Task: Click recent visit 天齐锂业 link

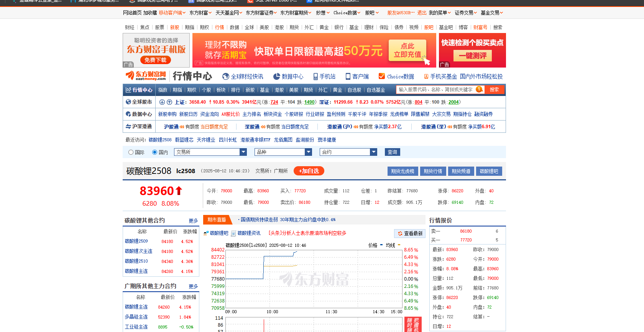Action: click(x=206, y=140)
